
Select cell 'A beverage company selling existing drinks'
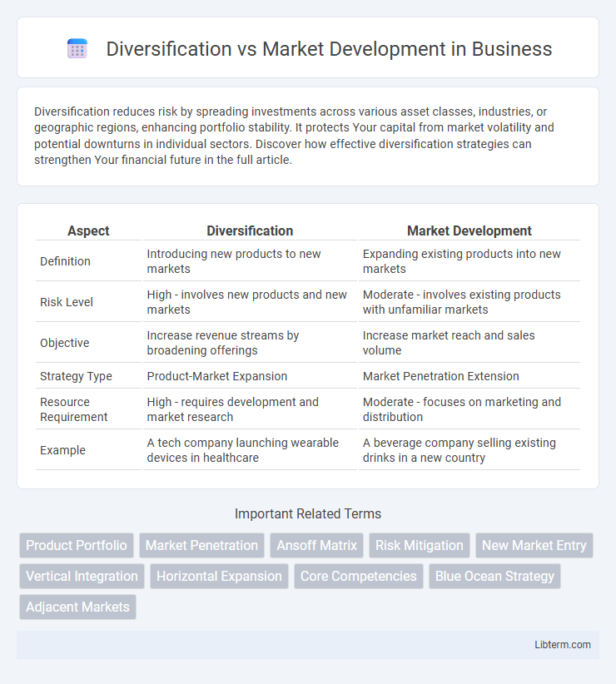point(469,450)
